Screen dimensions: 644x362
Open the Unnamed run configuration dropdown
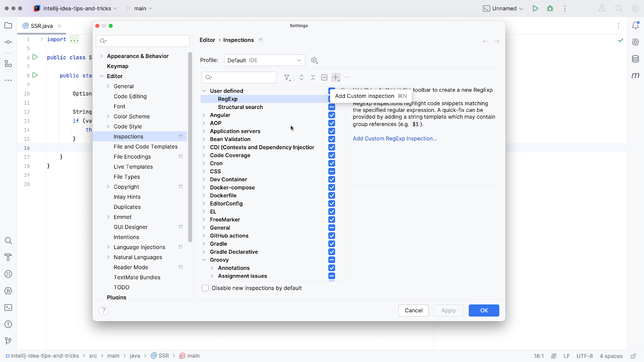[503, 8]
